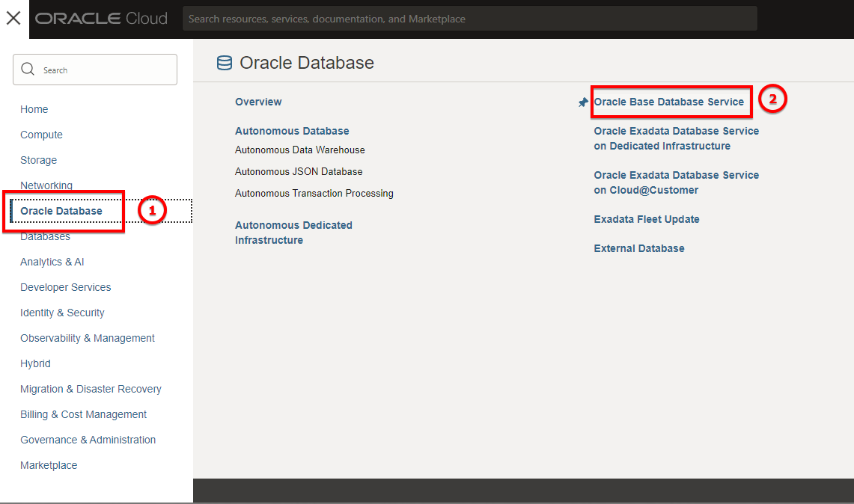
Task: Open Exadata Database Service on Dedicated Infrastructure
Action: click(x=677, y=139)
